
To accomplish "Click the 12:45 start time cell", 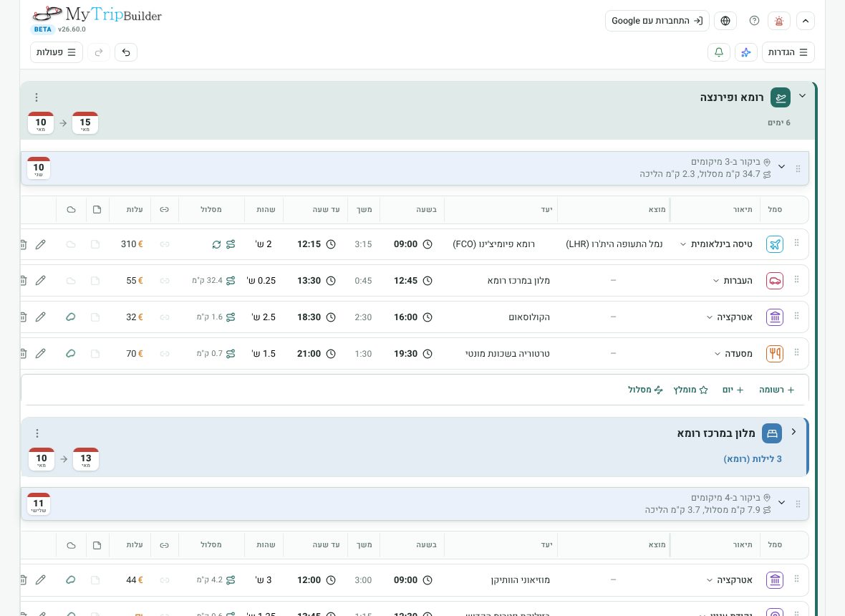I will pos(412,281).
